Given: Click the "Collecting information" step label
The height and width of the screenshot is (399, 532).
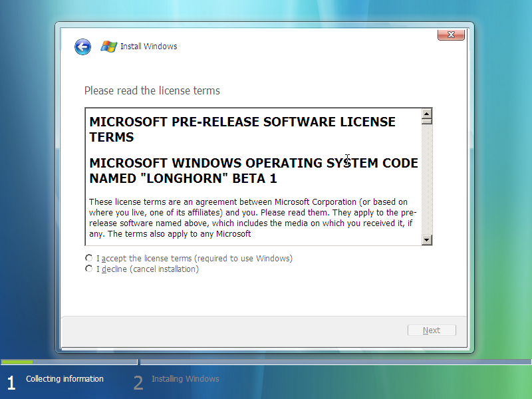Looking at the screenshot, I should [65, 379].
